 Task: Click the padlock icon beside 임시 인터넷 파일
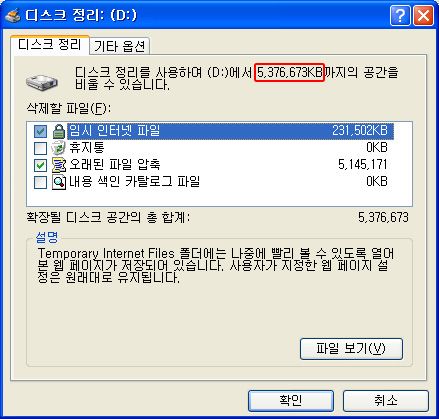pos(59,131)
